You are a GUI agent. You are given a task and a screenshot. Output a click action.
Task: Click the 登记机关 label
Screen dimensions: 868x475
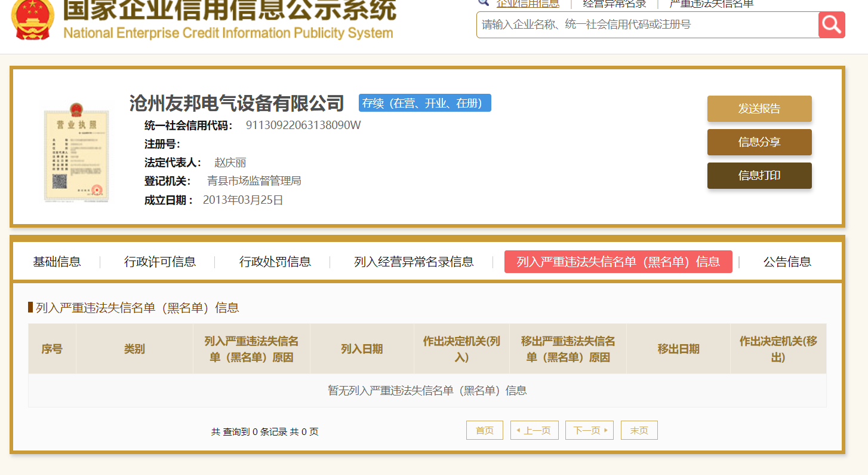pyautogui.click(x=168, y=181)
